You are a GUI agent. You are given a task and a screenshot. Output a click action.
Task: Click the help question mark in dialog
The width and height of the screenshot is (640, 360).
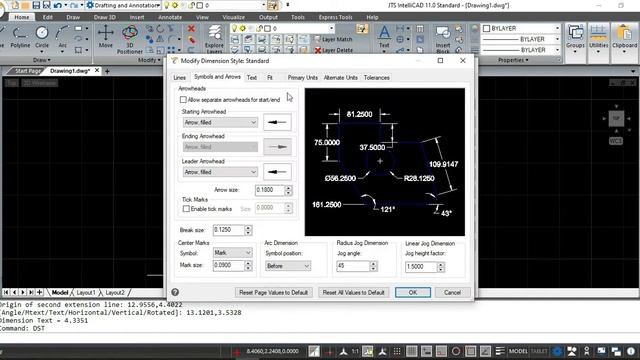(175, 292)
